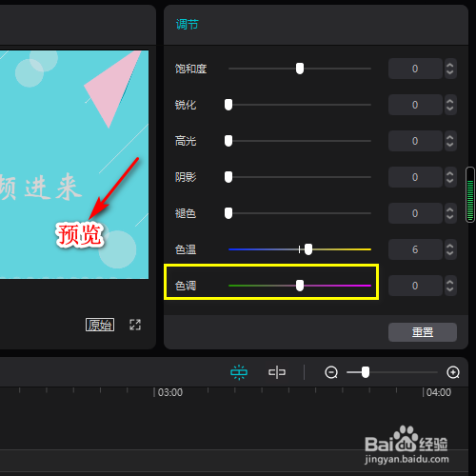Click the 色温 value field showing 6
476x476 pixels.
415,249
